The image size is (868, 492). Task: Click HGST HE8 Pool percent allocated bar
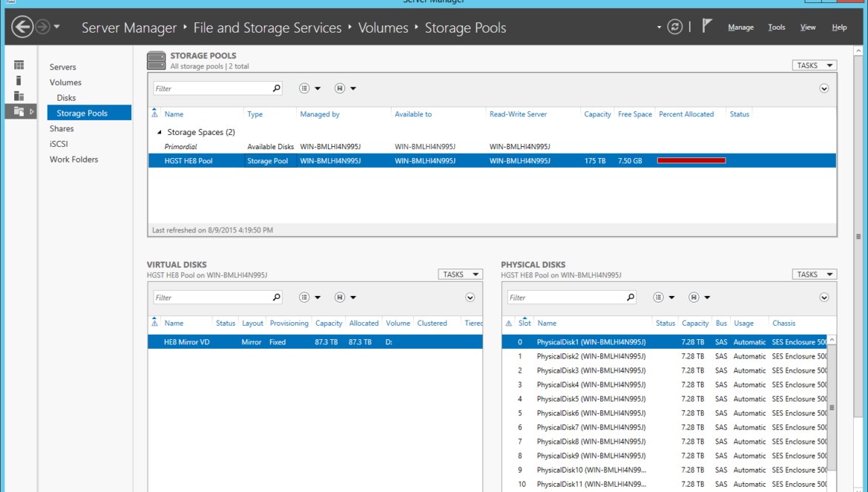(x=691, y=161)
